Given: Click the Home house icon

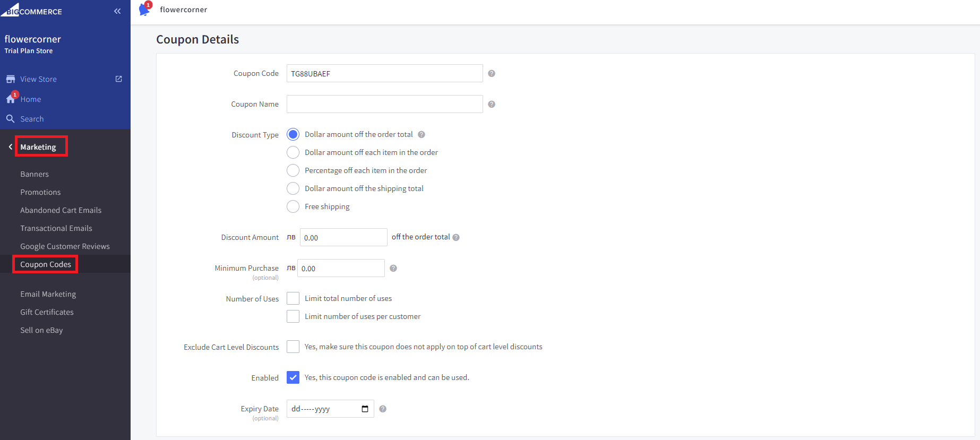Looking at the screenshot, I should pyautogui.click(x=11, y=99).
